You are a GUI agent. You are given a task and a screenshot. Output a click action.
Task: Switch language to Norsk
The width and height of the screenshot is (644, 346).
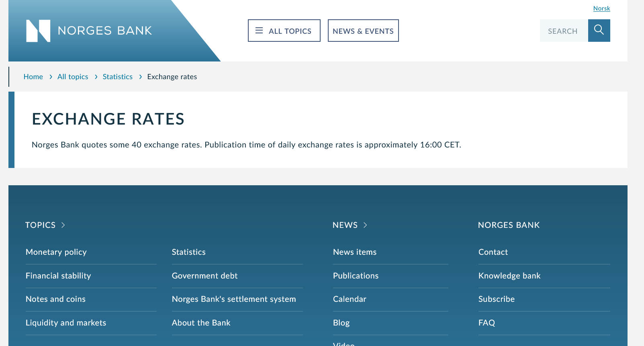coord(601,8)
